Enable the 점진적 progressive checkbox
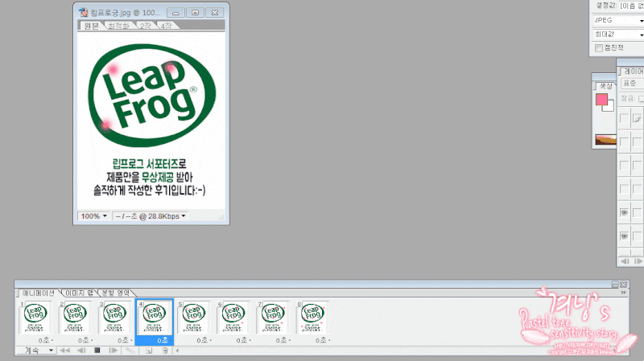 pos(599,48)
